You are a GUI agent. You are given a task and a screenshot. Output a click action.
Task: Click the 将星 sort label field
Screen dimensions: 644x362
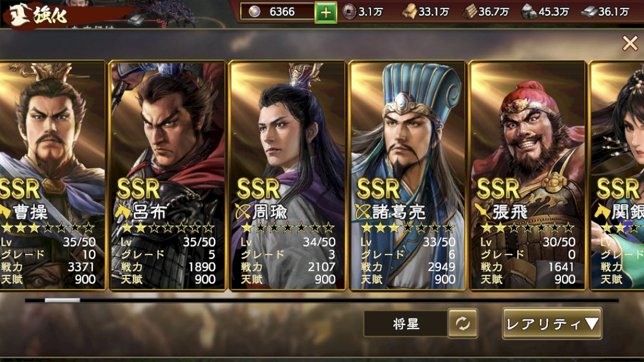(406, 324)
